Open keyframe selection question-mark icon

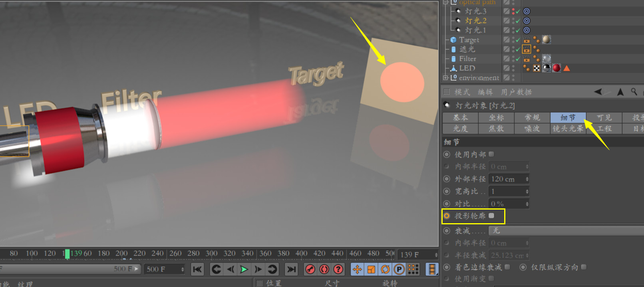pyautogui.click(x=338, y=269)
